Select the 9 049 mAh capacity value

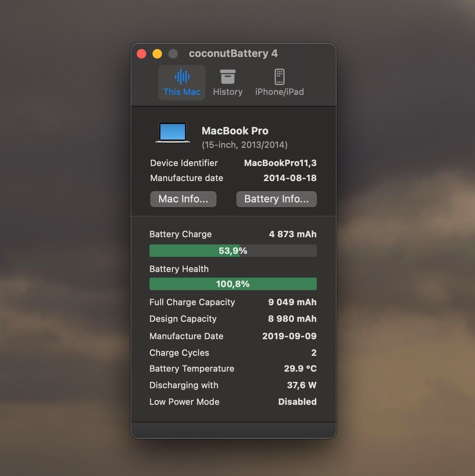coord(292,302)
